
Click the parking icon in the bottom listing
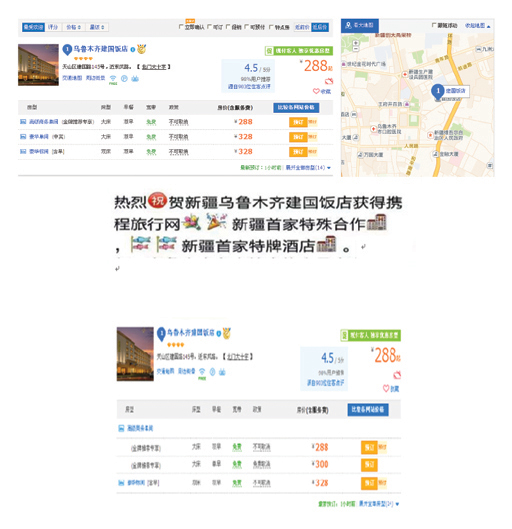(x=212, y=372)
